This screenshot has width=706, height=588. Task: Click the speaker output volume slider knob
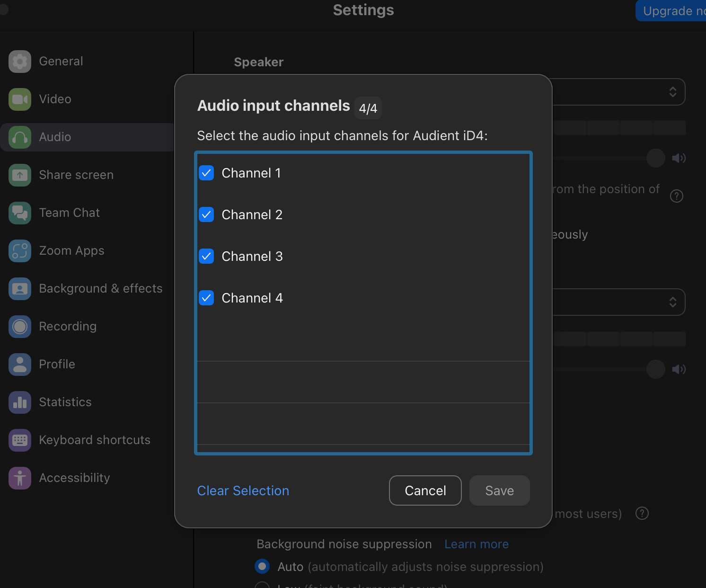tap(655, 158)
